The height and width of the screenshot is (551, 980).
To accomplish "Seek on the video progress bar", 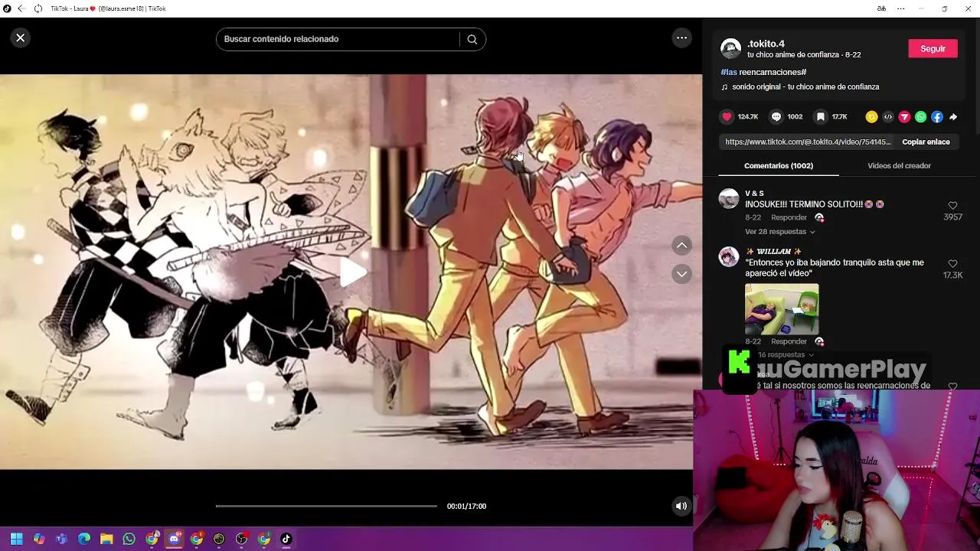I will point(326,506).
